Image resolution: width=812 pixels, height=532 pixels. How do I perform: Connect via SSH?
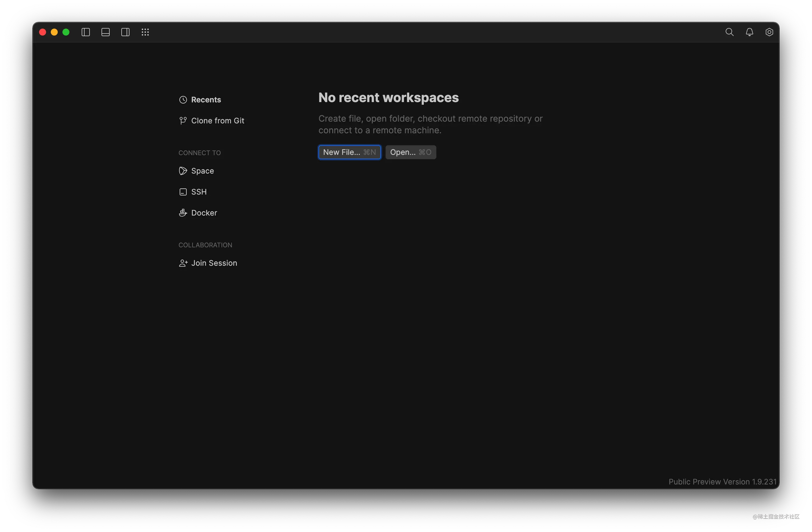click(x=199, y=192)
